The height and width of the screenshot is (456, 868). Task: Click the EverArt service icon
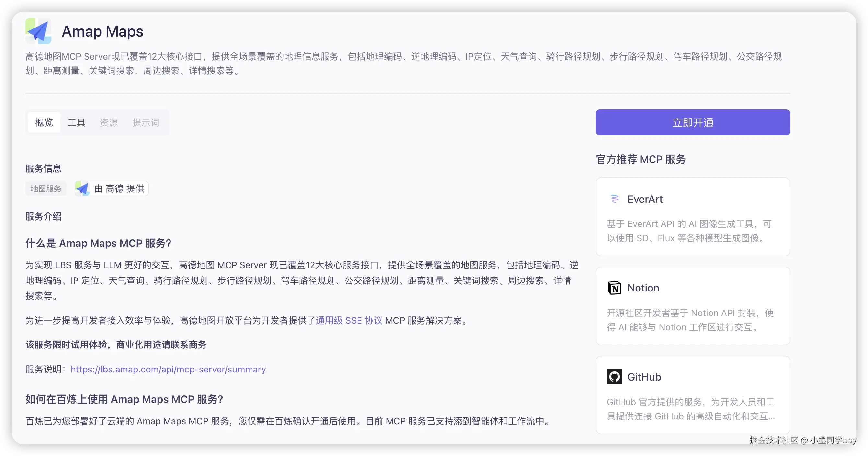pos(614,199)
